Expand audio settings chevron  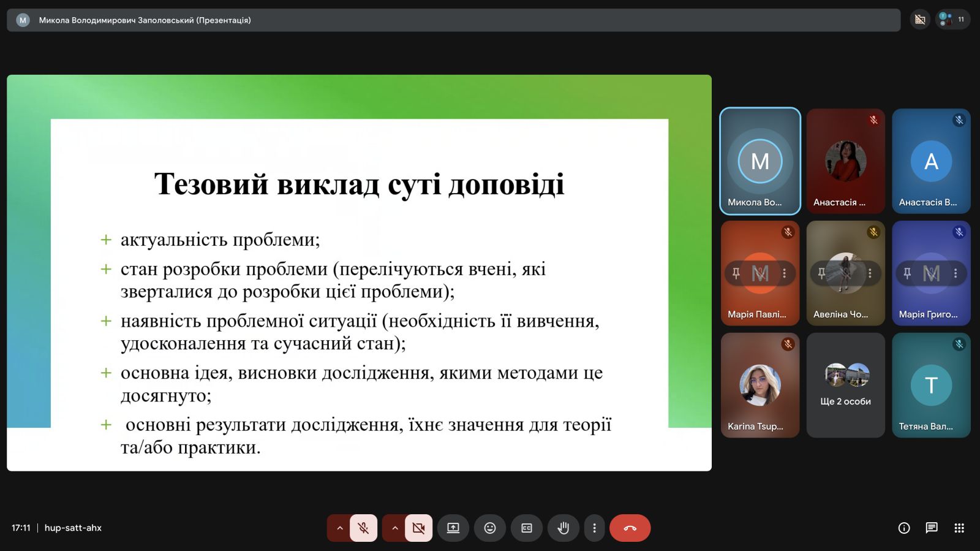(339, 528)
